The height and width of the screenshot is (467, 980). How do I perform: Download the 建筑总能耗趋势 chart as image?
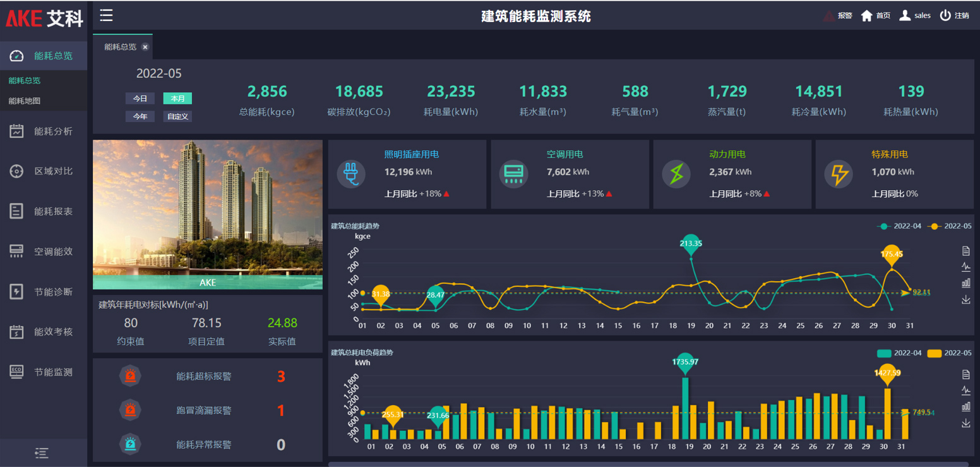pos(965,300)
